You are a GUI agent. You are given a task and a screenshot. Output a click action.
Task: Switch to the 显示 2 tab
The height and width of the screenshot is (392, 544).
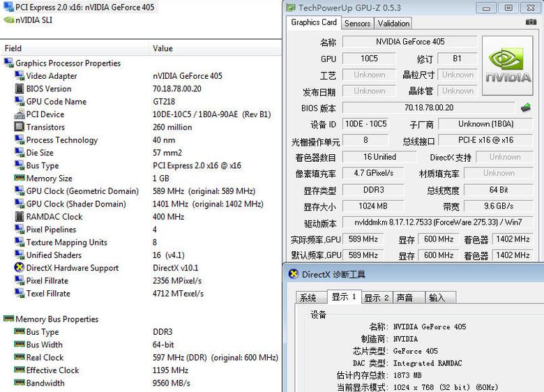(x=377, y=298)
